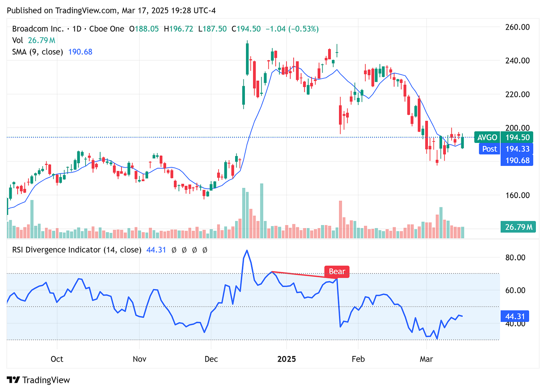Click the 44.31 RSI value badge
546x392 pixels.
515,316
